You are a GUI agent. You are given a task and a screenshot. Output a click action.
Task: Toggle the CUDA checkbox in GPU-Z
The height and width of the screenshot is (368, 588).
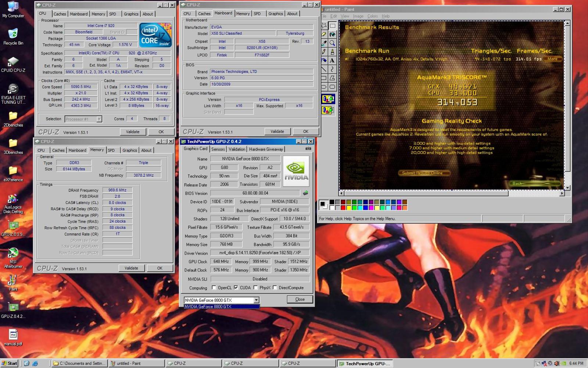click(236, 288)
